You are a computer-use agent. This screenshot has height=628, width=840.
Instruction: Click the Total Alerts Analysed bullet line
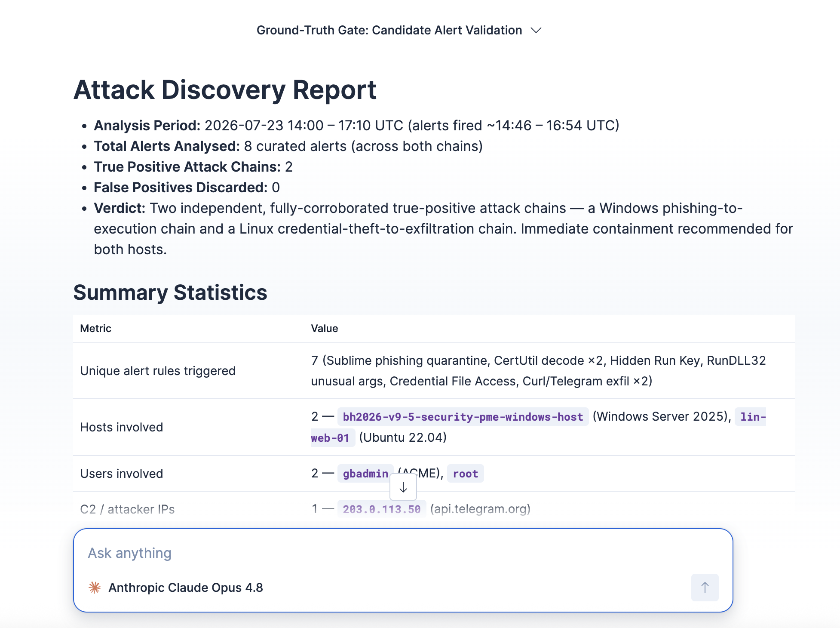tap(288, 146)
